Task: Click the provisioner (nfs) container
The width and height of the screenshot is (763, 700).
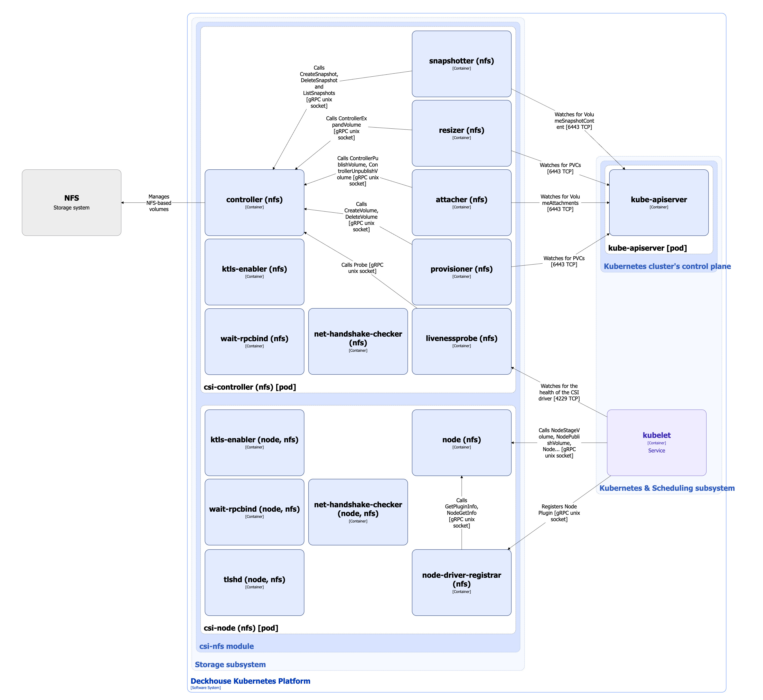Action: pyautogui.click(x=461, y=272)
